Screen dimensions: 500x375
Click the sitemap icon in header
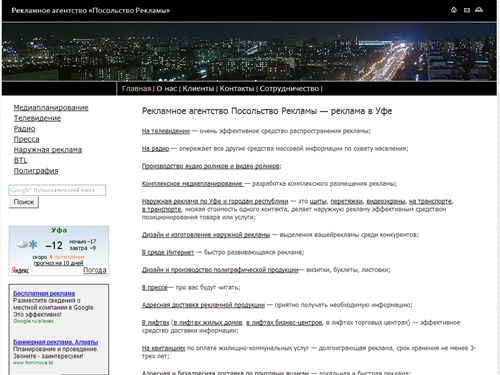tap(479, 10)
